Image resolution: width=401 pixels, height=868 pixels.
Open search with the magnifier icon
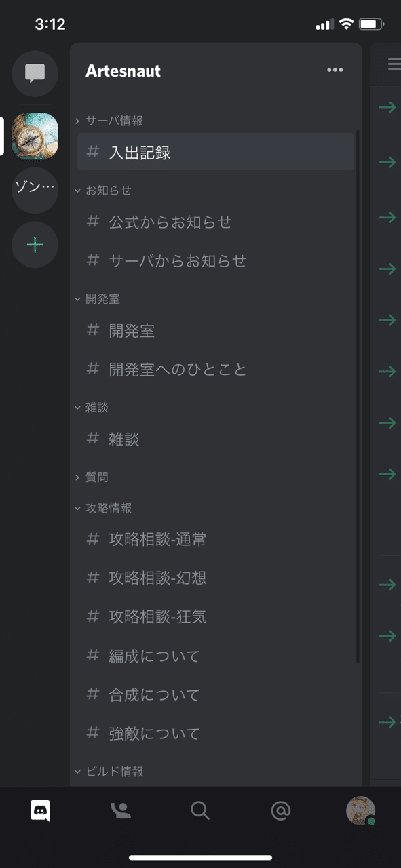pos(200,811)
